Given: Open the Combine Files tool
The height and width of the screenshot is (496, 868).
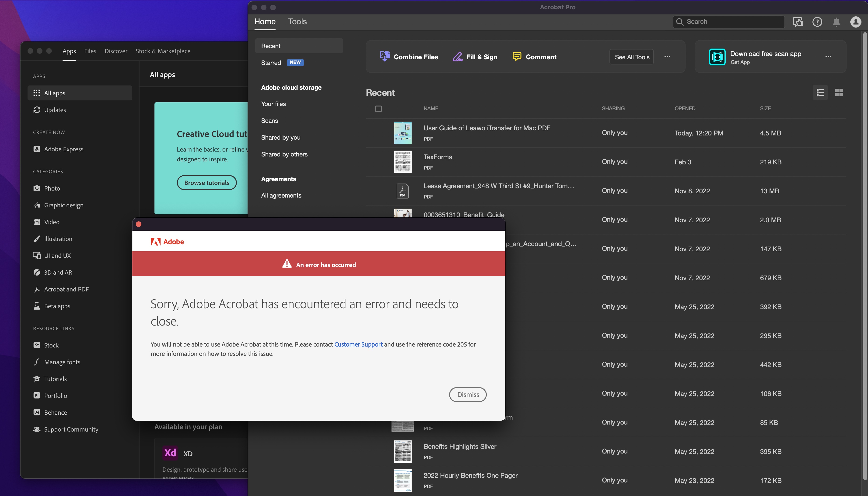Looking at the screenshot, I should (x=409, y=57).
